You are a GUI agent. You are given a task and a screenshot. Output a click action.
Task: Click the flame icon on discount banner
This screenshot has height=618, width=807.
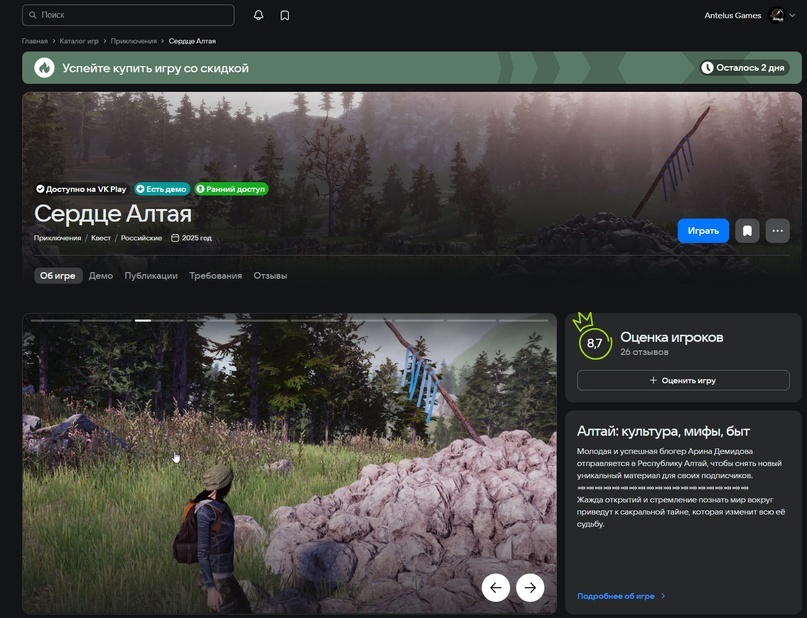tap(44, 67)
